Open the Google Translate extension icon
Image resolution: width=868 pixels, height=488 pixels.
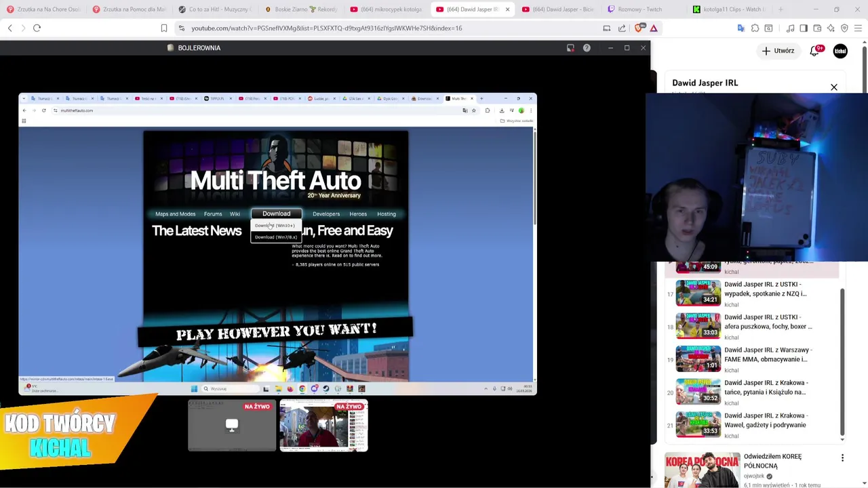pos(741,28)
